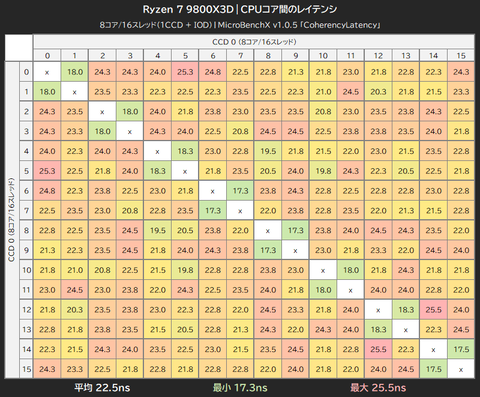Select column header 12
The height and width of the screenshot is (397, 480).
pyautogui.click(x=378, y=56)
